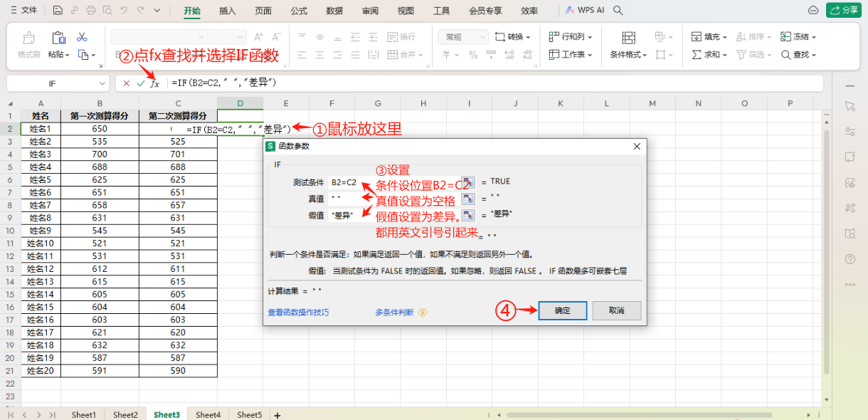Click the Paste clipboard icon
868x420 pixels.
(x=58, y=38)
